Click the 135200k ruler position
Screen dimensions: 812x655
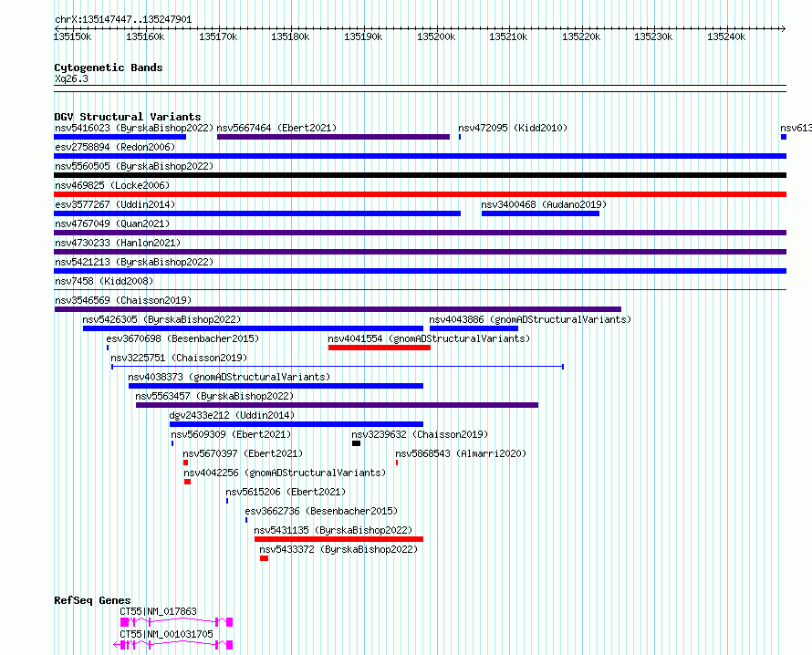(436, 36)
